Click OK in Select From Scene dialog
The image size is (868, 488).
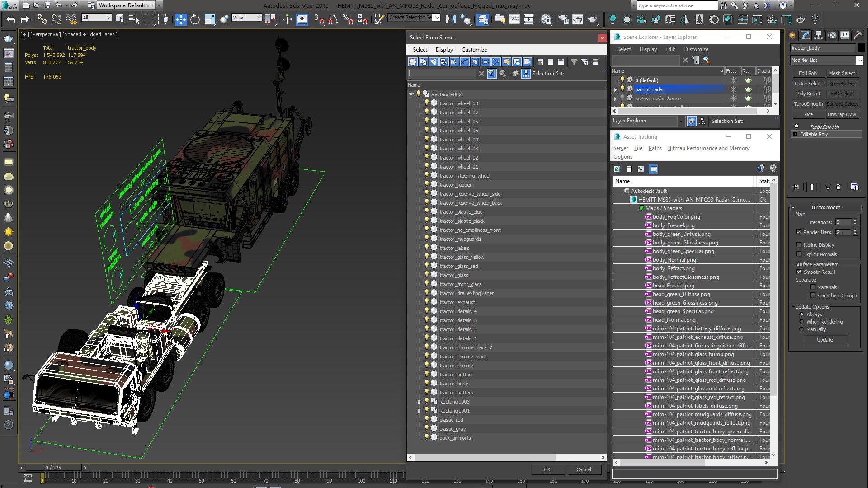pos(547,469)
